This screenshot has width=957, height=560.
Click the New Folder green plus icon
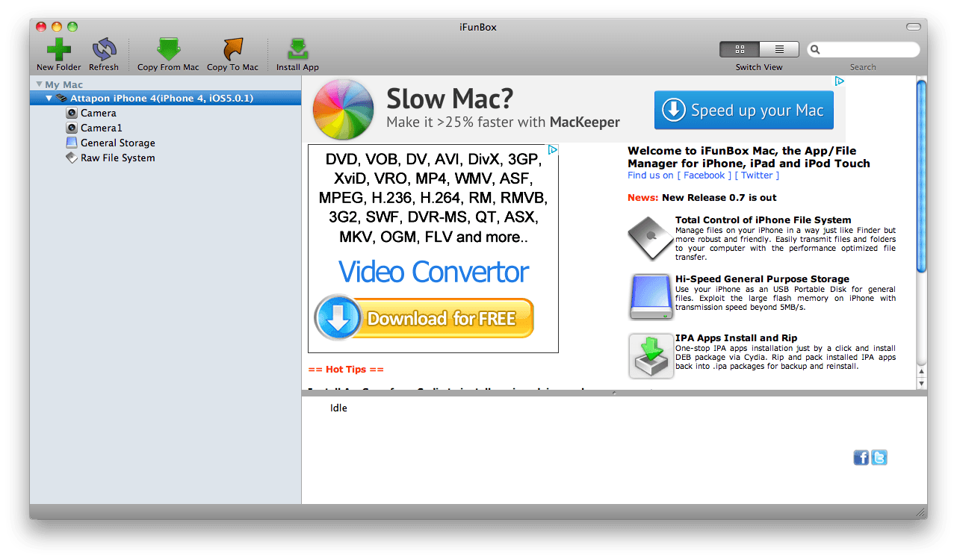pos(59,49)
